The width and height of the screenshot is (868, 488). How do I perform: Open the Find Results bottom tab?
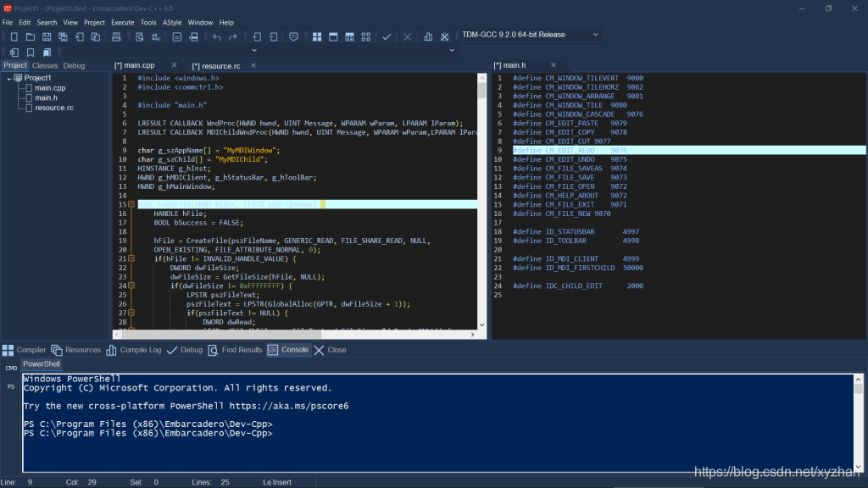tap(236, 350)
